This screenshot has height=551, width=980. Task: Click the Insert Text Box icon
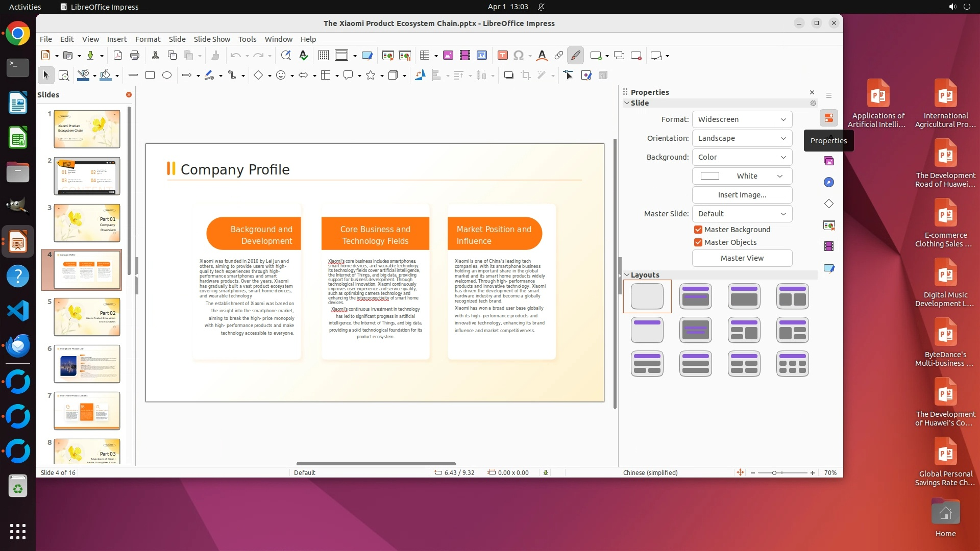(502, 56)
